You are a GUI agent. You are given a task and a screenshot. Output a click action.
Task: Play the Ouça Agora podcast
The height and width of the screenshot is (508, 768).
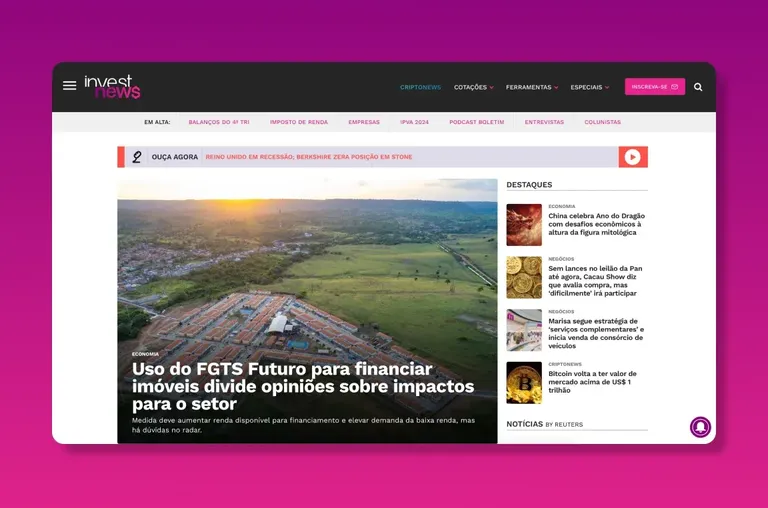point(633,157)
